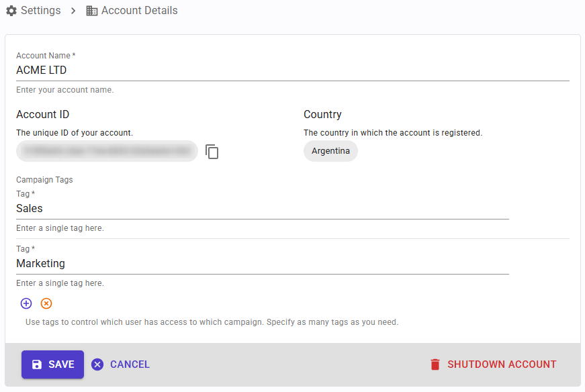This screenshot has width=585, height=392.
Task: Open the Settings breadcrumb page
Action: pyautogui.click(x=40, y=10)
